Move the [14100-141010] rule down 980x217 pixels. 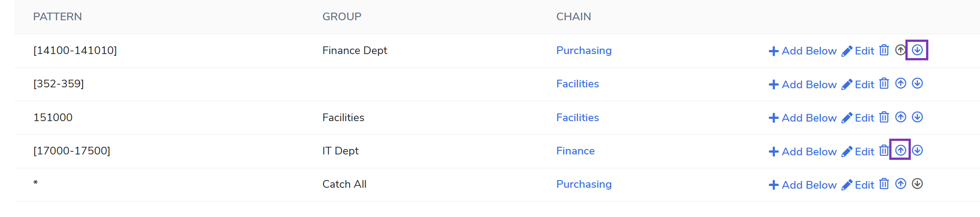coord(917,50)
